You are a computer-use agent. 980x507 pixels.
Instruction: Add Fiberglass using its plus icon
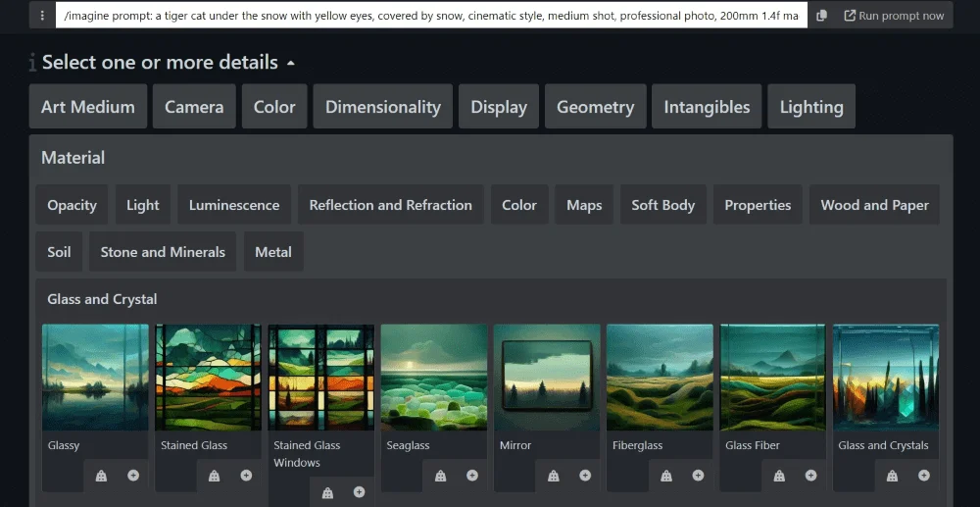coord(698,476)
